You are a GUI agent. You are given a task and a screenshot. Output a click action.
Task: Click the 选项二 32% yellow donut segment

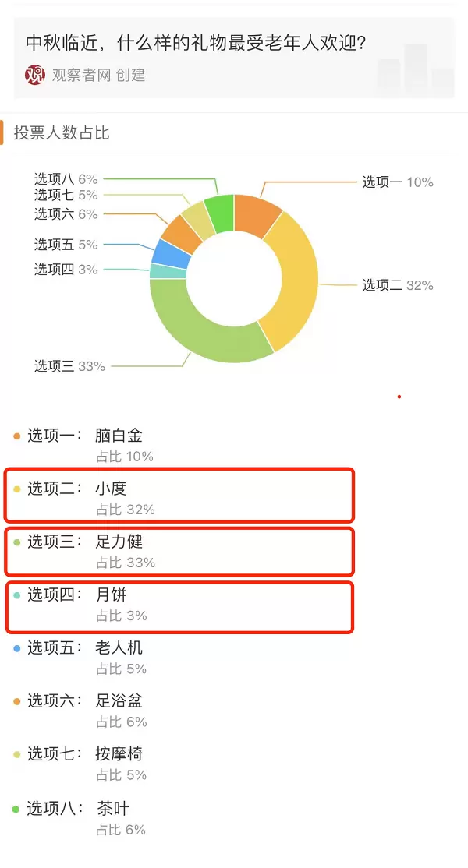click(292, 279)
